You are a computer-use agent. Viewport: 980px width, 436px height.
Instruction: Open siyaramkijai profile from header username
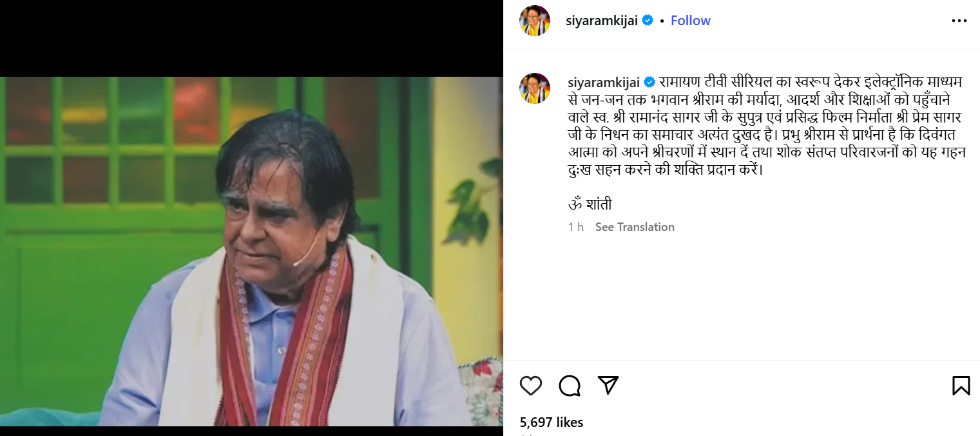coord(601,21)
